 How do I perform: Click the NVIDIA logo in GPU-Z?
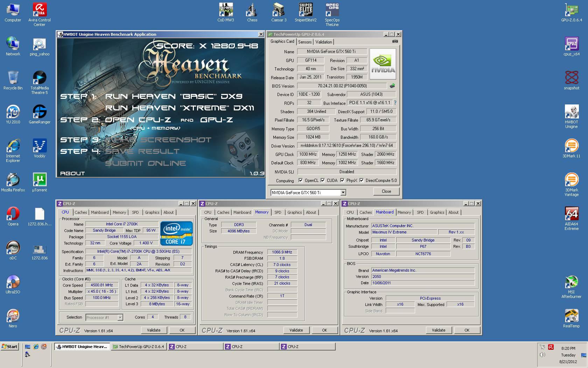pos(383,64)
